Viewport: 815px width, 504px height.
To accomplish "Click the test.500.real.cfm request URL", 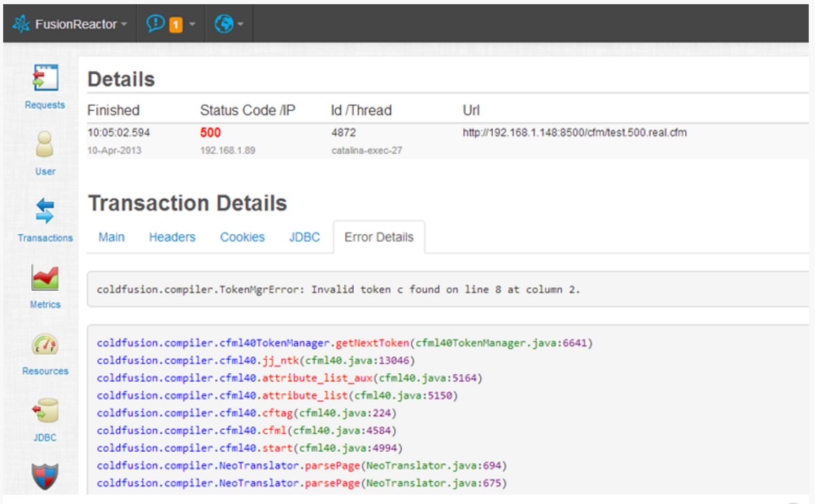I will tap(574, 133).
